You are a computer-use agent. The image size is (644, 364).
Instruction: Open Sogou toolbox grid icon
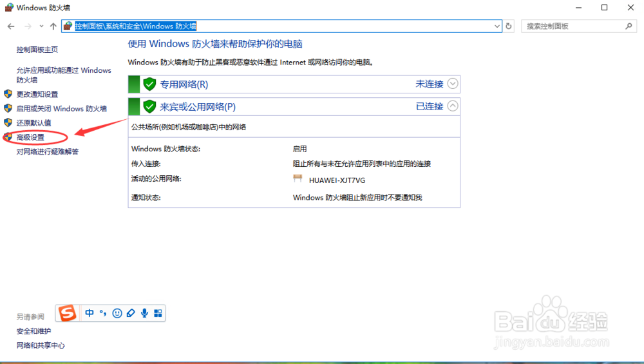(x=158, y=313)
